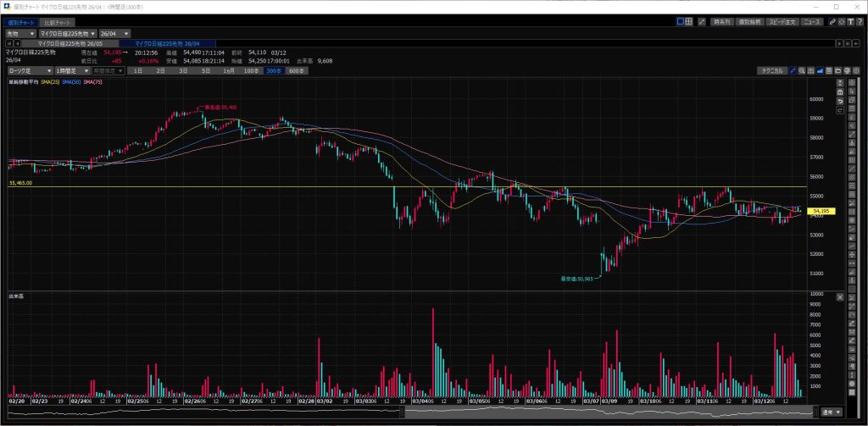
Task: Switch to single chart layout view
Action: pos(681,21)
